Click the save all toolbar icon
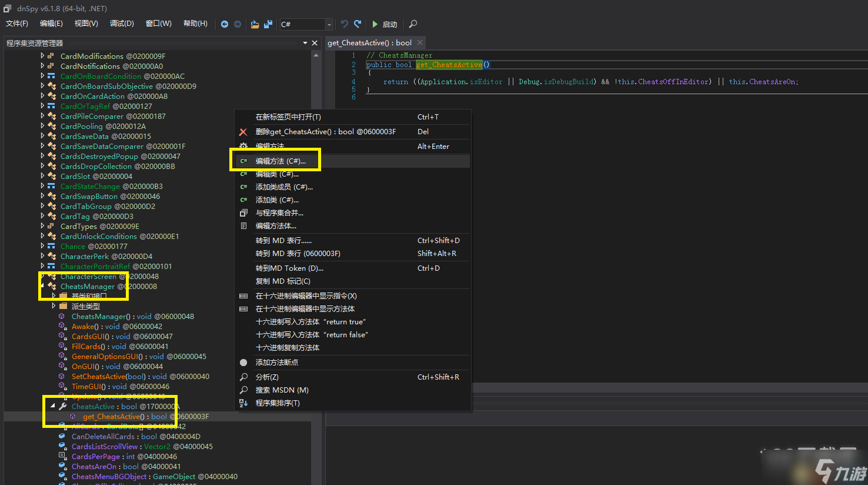 (268, 24)
